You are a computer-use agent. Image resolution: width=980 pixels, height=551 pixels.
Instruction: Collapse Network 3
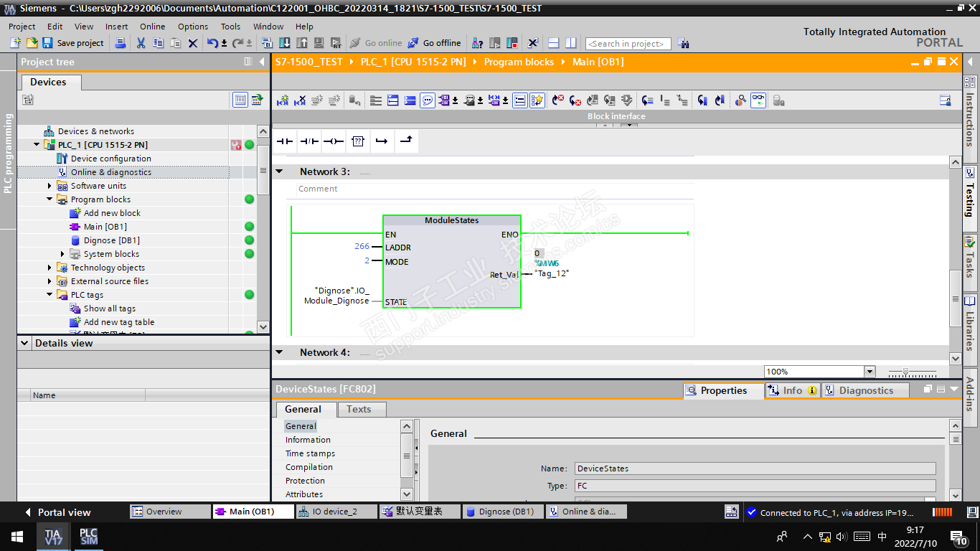[x=280, y=171]
